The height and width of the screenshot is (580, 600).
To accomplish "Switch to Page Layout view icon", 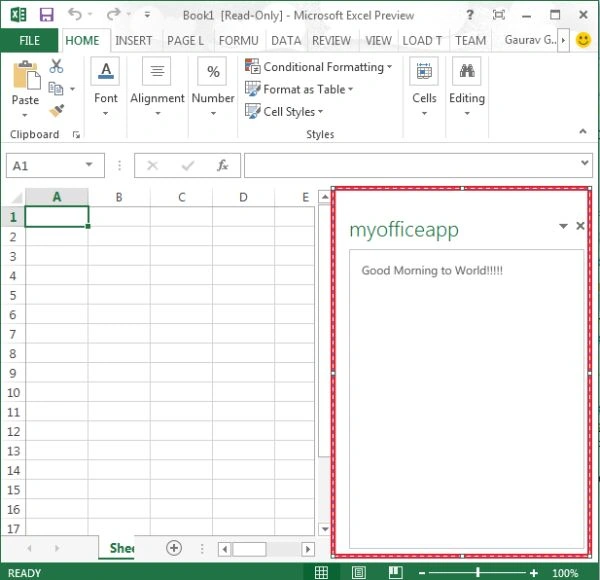I will [x=359, y=572].
